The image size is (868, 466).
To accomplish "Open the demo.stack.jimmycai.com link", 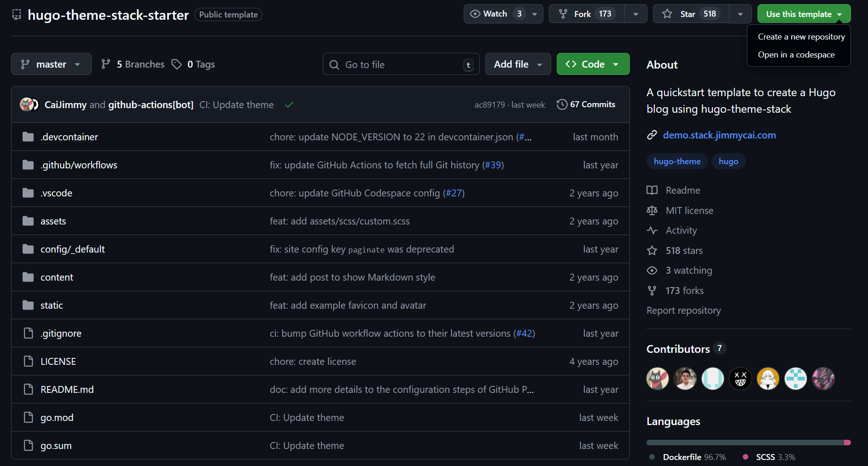I will tap(719, 135).
